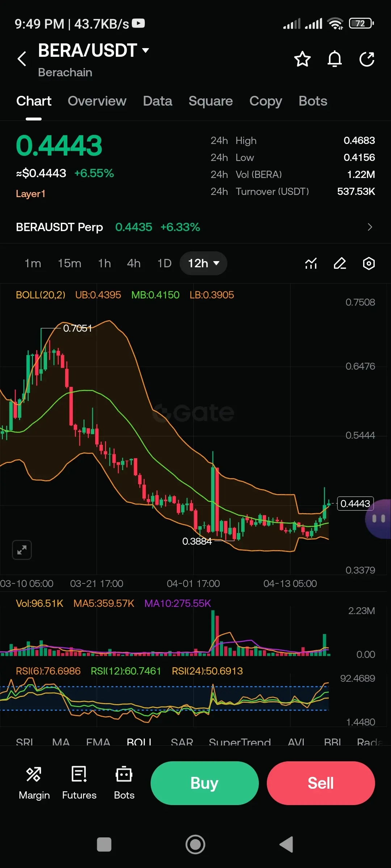Tap the RSI(6):76.6986 label
Screen dimensions: 391x868
tap(48, 671)
